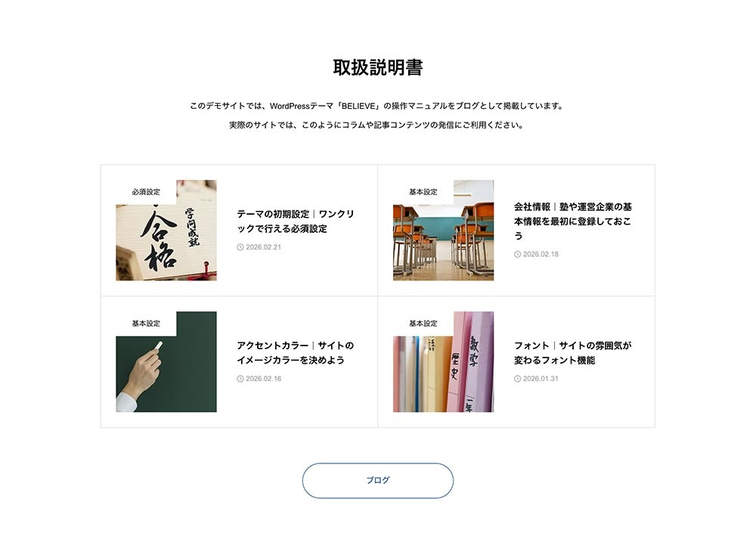
Task: Open the 合格 ema plaque thumbnail
Action: click(x=166, y=230)
